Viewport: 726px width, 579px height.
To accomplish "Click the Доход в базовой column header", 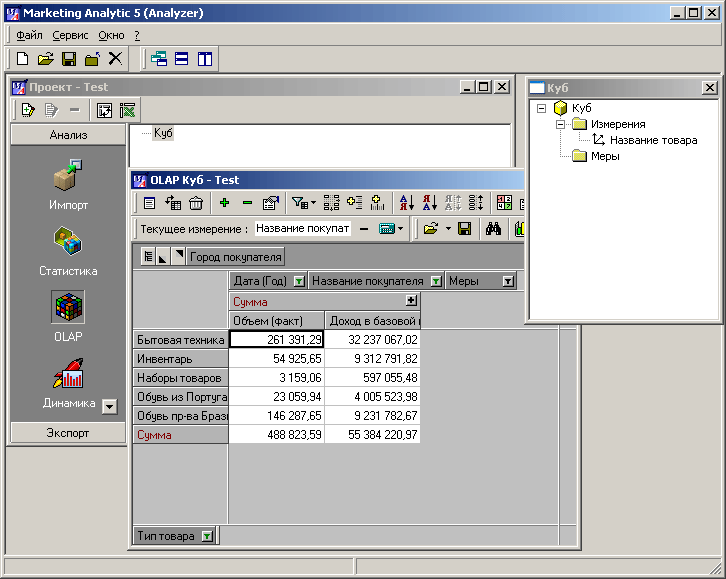I will click(x=373, y=321).
